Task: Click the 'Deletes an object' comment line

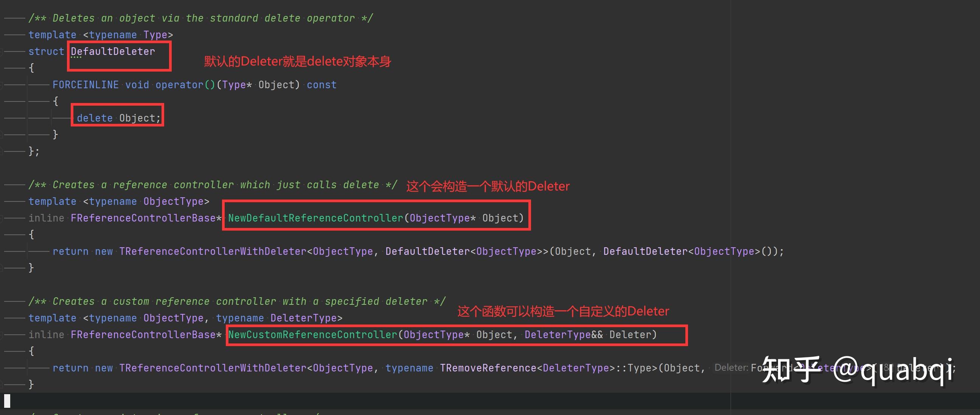Action: coord(200,18)
